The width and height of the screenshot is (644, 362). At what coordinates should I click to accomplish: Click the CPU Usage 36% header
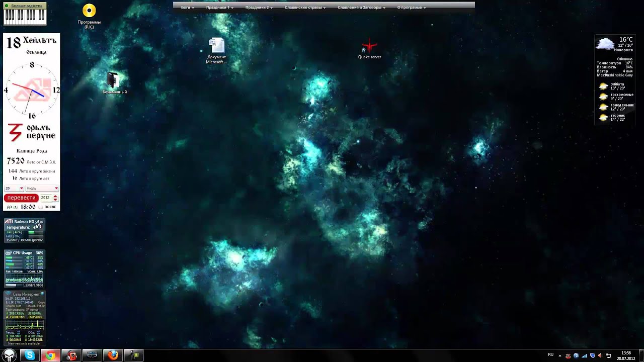coord(24,253)
